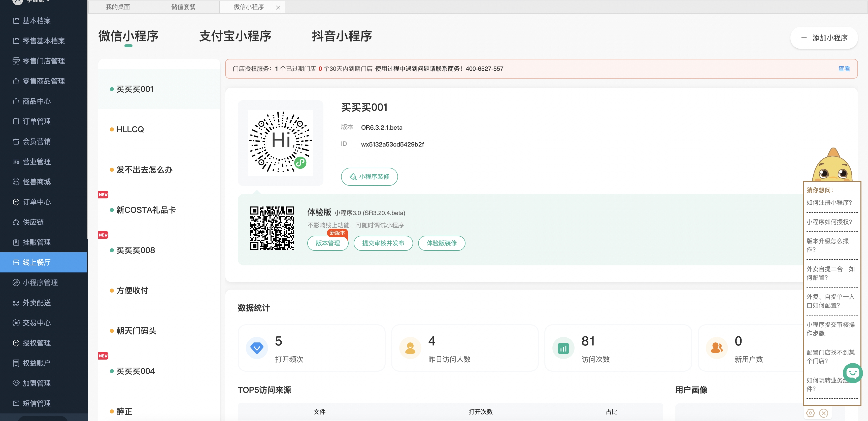This screenshot has width=868, height=421.
Task: Click the mini program Hi QR code
Action: [x=280, y=143]
